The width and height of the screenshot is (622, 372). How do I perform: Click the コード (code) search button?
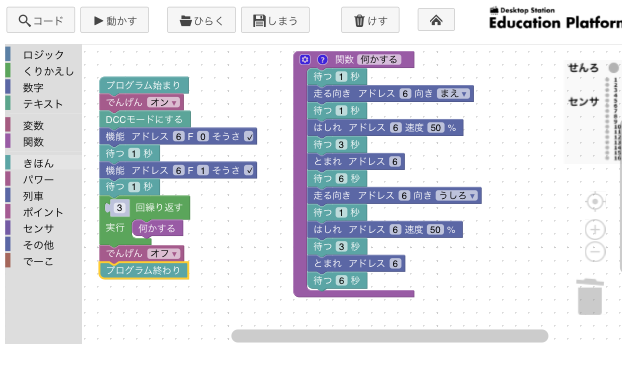[40, 20]
